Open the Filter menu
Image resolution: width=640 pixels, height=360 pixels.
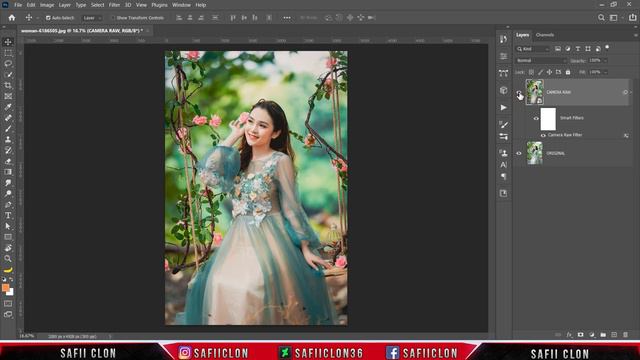(x=114, y=5)
